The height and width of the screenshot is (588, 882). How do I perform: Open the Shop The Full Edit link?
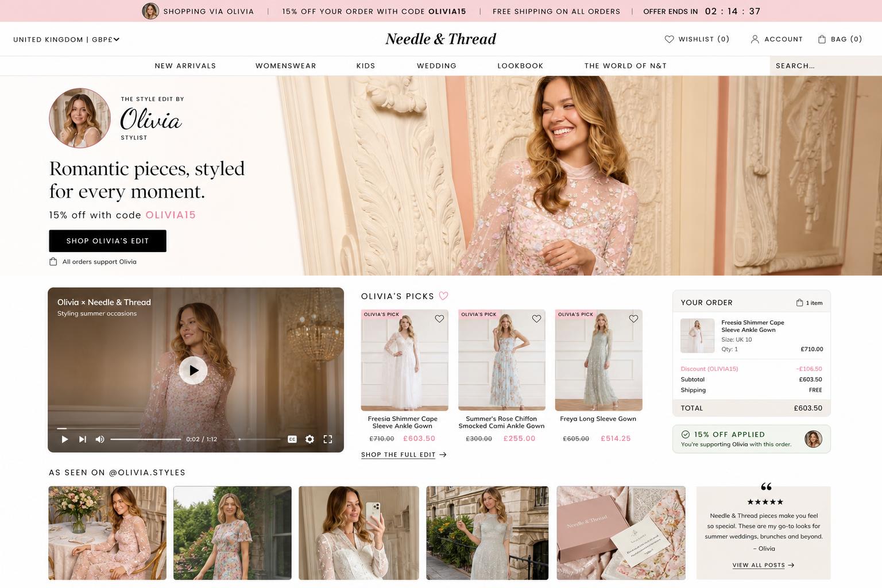pos(399,455)
